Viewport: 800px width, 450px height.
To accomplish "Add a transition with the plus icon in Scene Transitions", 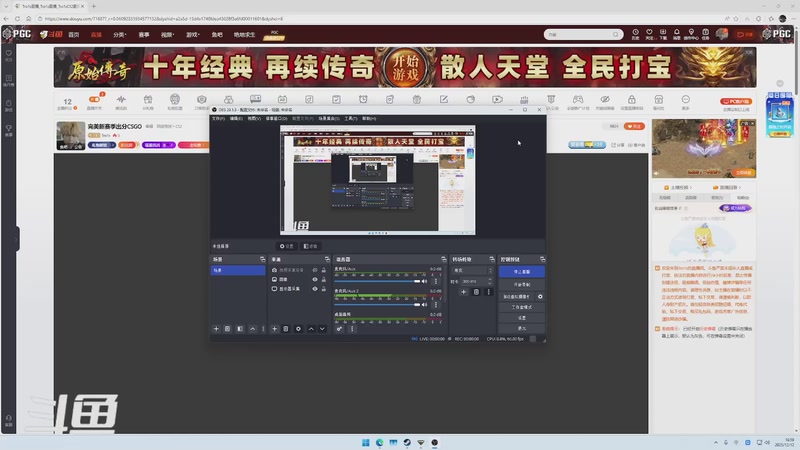I will pyautogui.click(x=463, y=292).
